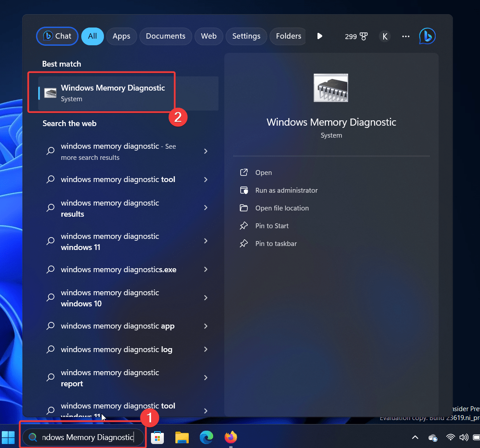Open Microsoft Store from the taskbar
Viewport: 480px width, 448px height.
(158, 437)
